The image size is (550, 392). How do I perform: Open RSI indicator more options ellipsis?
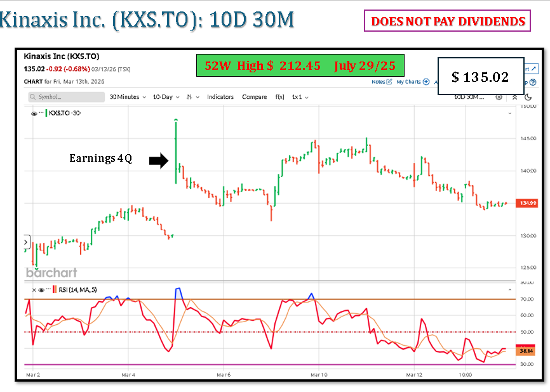[48, 289]
